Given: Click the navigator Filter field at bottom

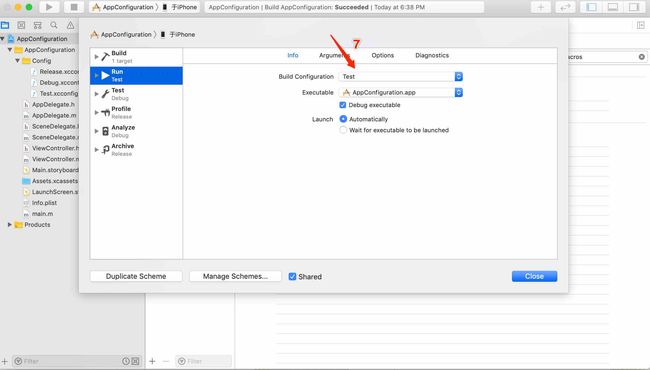Looking at the screenshot, I should click(x=77, y=361).
